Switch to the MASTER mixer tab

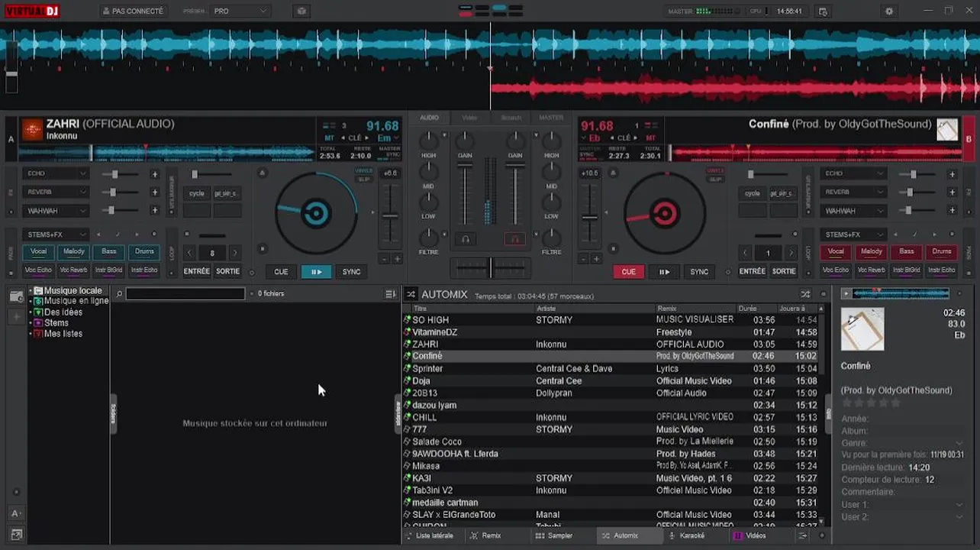(x=551, y=118)
